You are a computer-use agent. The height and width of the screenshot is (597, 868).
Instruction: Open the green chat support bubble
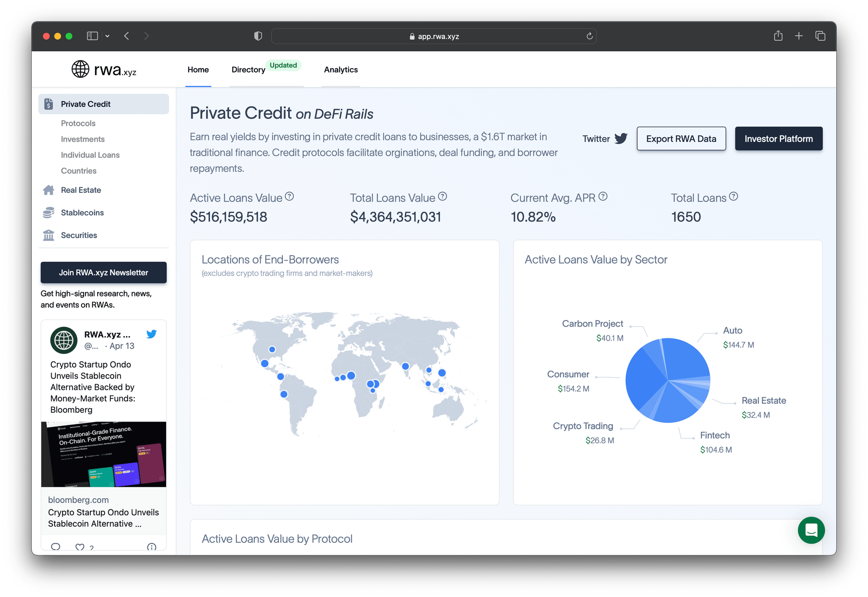(x=811, y=530)
